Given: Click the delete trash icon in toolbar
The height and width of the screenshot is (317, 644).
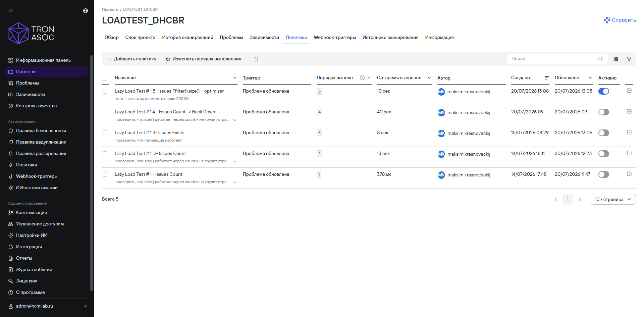Looking at the screenshot, I should [x=256, y=59].
